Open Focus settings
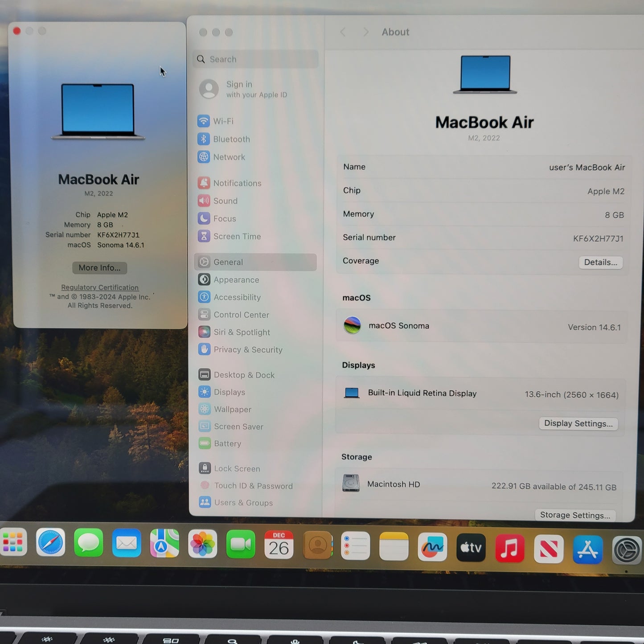 224,218
